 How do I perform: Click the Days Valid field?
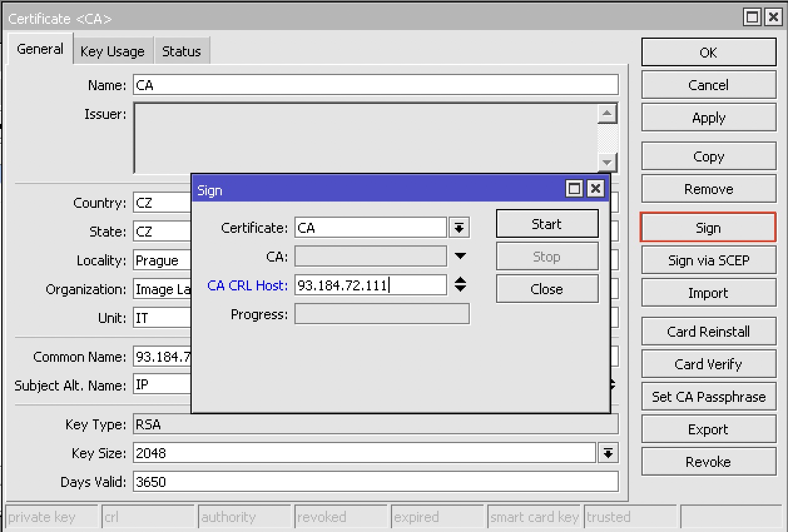click(375, 482)
